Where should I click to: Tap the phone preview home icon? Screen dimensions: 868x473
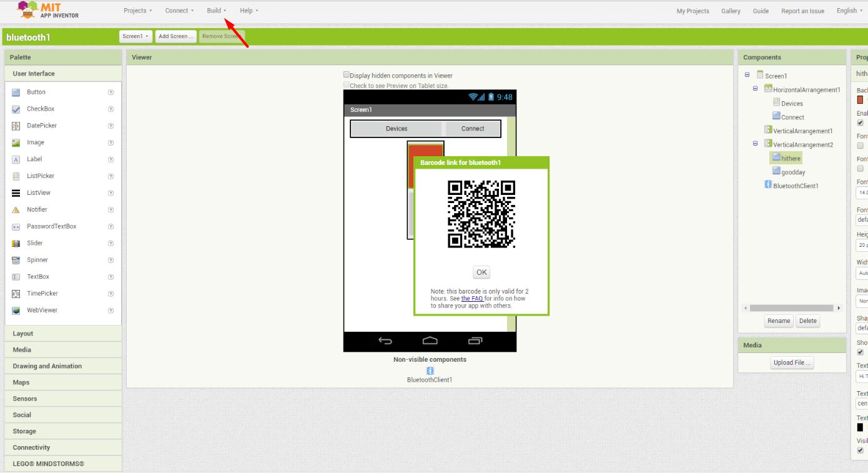[430, 341]
